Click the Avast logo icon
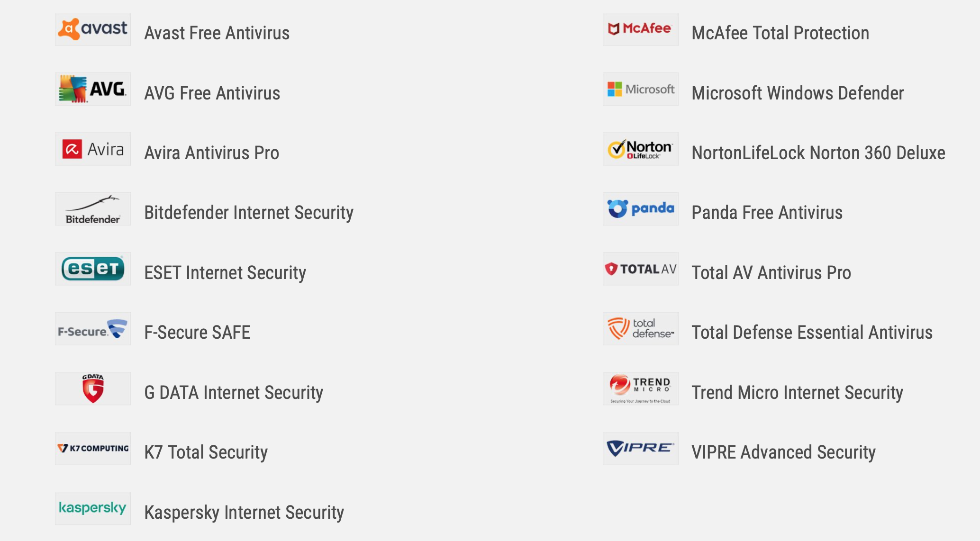Image resolution: width=980 pixels, height=541 pixels. [x=93, y=29]
